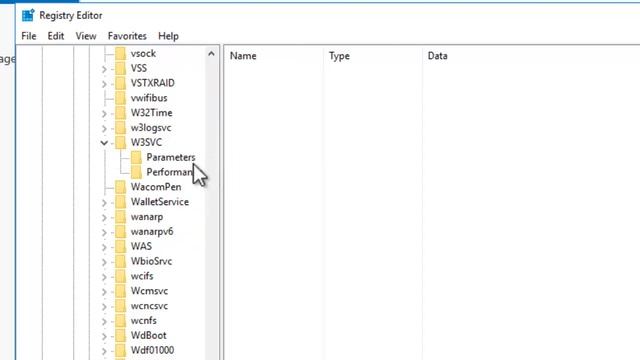Image resolution: width=640 pixels, height=360 pixels.
Task: Open the File menu
Action: tap(29, 36)
